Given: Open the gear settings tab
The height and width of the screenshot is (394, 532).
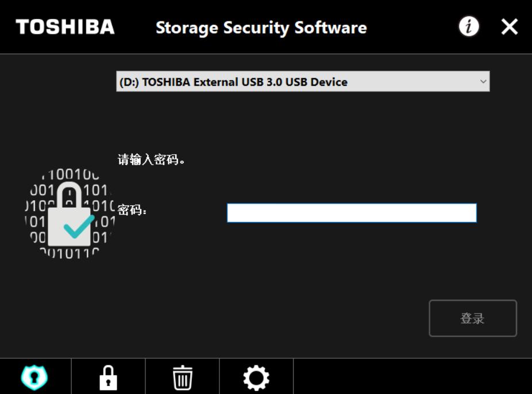Looking at the screenshot, I should tap(256, 377).
